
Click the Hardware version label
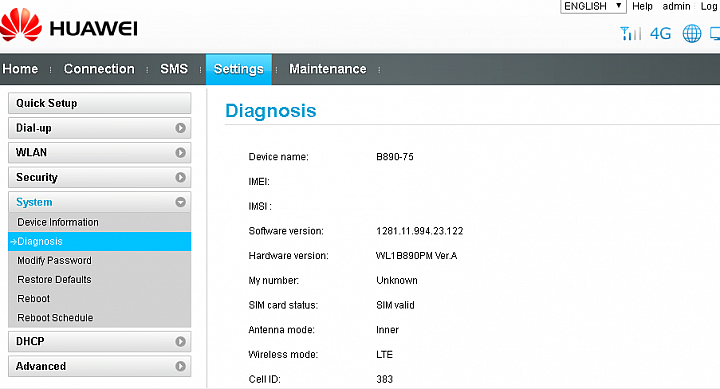[288, 256]
